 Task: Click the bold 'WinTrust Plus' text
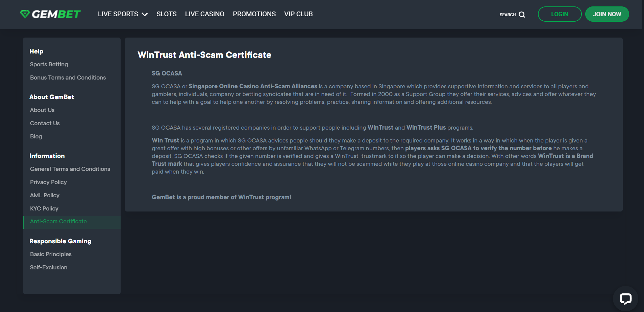pyautogui.click(x=426, y=128)
